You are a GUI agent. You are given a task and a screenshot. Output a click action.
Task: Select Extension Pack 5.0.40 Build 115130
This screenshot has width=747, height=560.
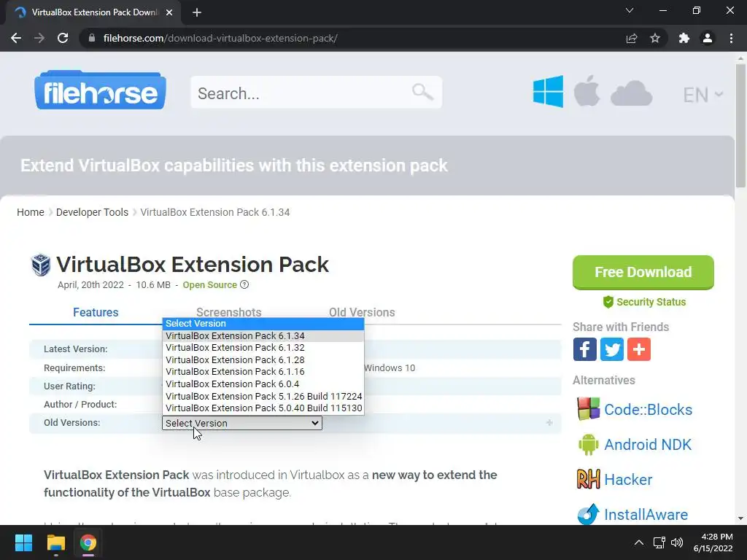click(x=263, y=408)
